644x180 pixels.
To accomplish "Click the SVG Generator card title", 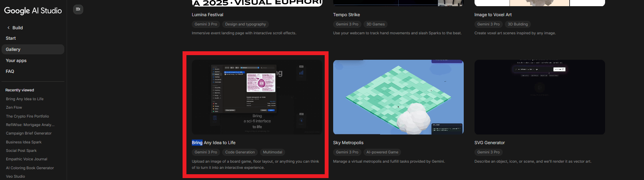I will click(x=490, y=143).
